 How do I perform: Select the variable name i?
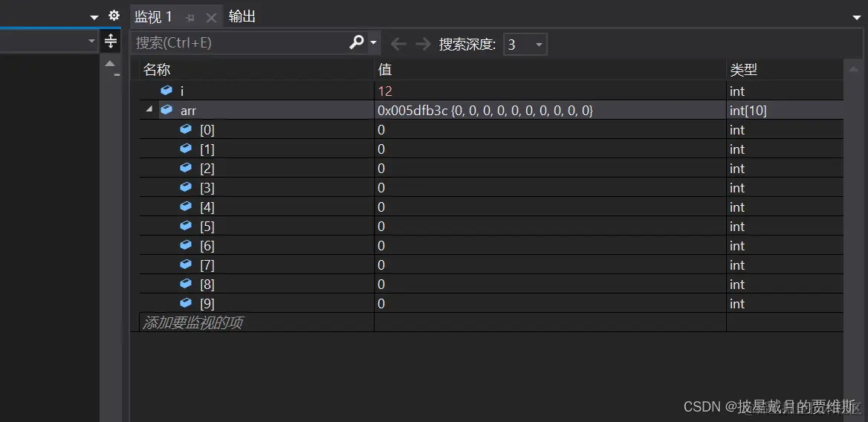[x=182, y=91]
